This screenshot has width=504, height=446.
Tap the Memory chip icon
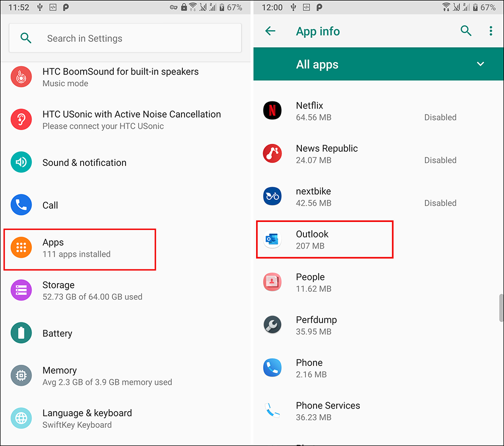click(x=21, y=375)
